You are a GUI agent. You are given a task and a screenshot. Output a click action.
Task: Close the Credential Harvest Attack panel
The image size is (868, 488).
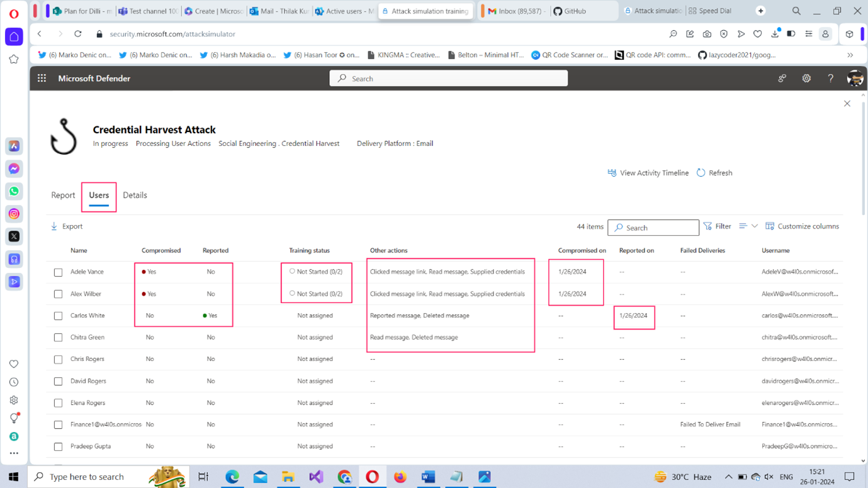(847, 104)
